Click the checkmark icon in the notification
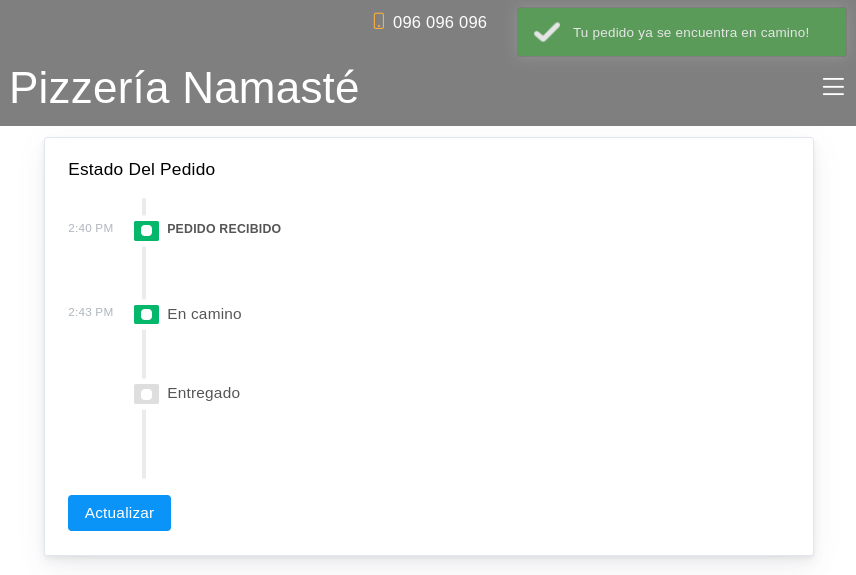This screenshot has height=575, width=856. pos(546,32)
